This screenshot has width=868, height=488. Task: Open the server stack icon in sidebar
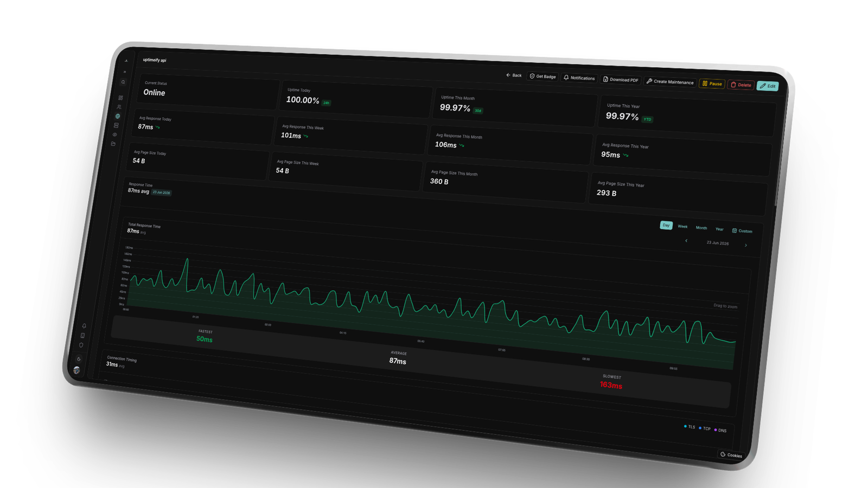pyautogui.click(x=116, y=125)
